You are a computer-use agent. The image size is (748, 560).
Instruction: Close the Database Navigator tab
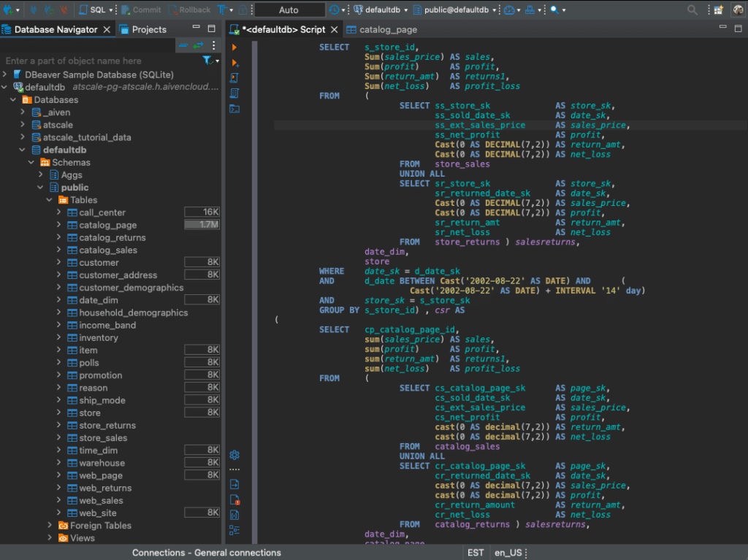click(107, 30)
